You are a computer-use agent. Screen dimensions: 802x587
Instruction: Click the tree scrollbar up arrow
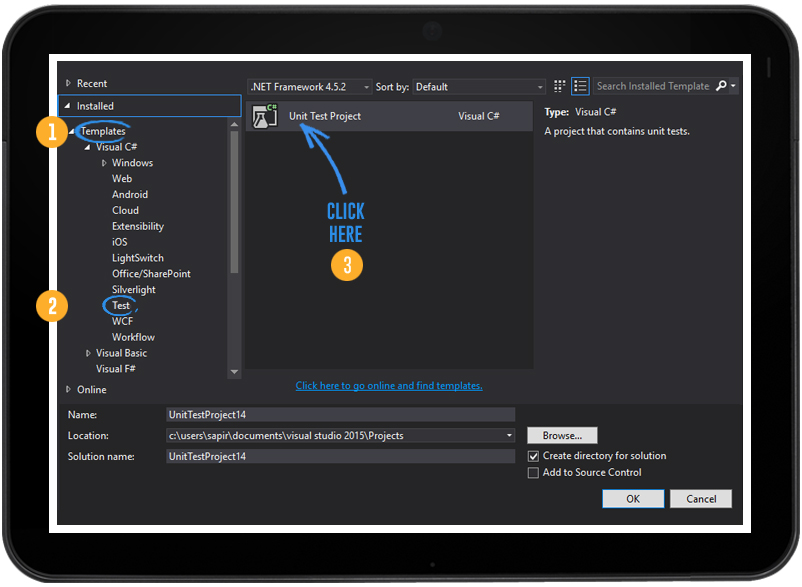coord(234,124)
